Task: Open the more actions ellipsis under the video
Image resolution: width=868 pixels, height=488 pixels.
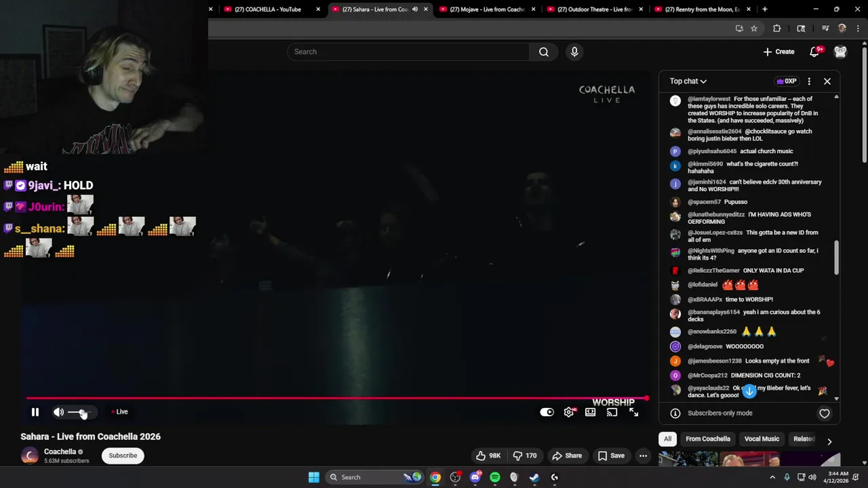Action: (x=643, y=455)
